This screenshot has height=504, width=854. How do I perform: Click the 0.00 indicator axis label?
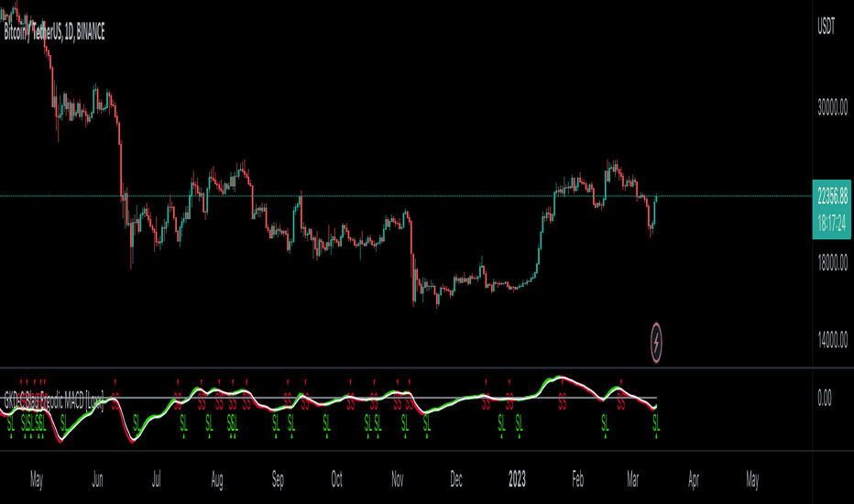825,398
